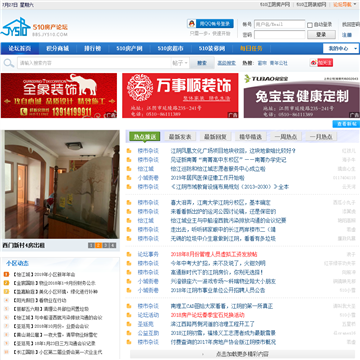Screen dimensions: 360x360
Task: Click the 登录 login button
Action: click(321, 34)
